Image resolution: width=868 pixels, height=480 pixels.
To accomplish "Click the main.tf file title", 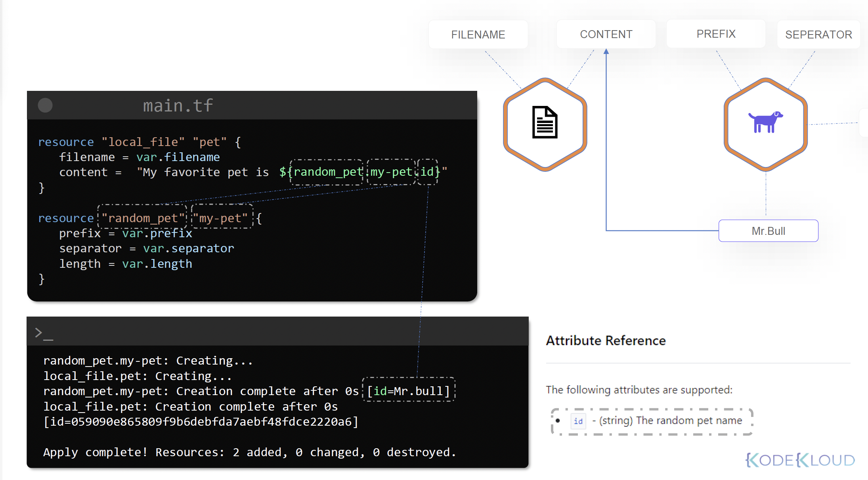I will pos(178,106).
